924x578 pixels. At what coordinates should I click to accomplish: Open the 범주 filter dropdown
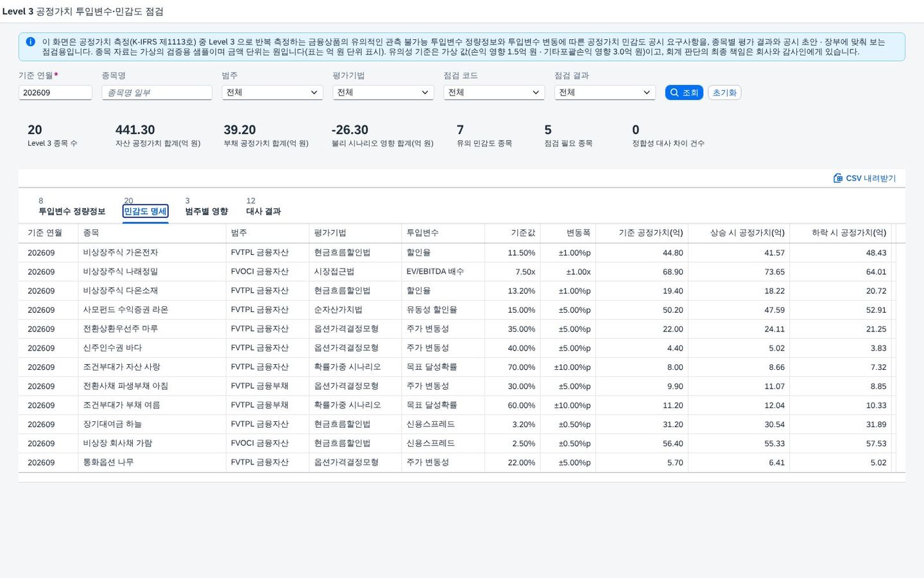[x=272, y=92]
